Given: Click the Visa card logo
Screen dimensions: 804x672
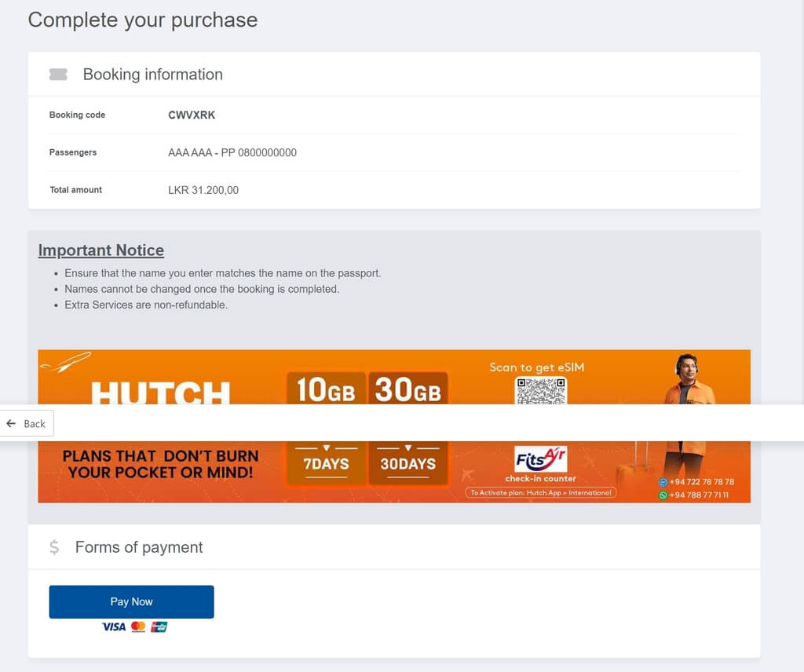Looking at the screenshot, I should pyautogui.click(x=114, y=626).
